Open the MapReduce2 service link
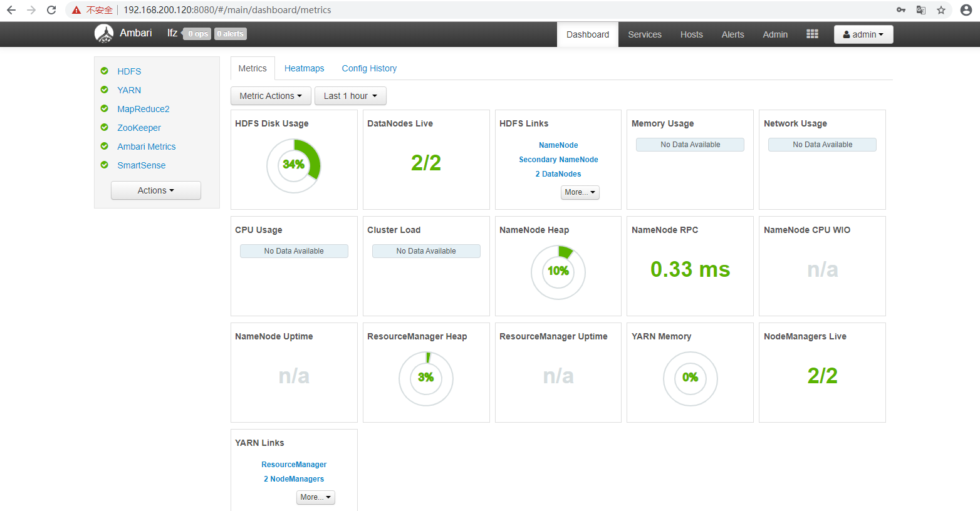Screen dimensions: 980x511 coord(143,109)
